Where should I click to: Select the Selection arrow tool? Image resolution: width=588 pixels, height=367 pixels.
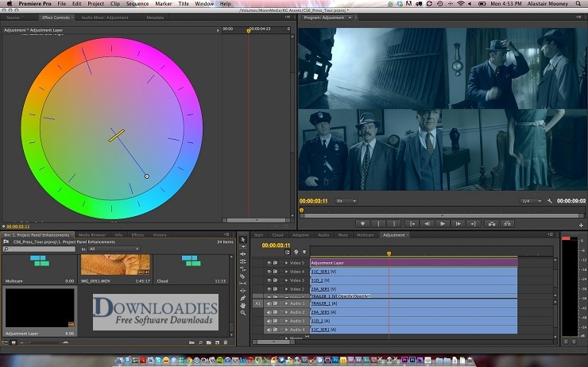(x=242, y=239)
